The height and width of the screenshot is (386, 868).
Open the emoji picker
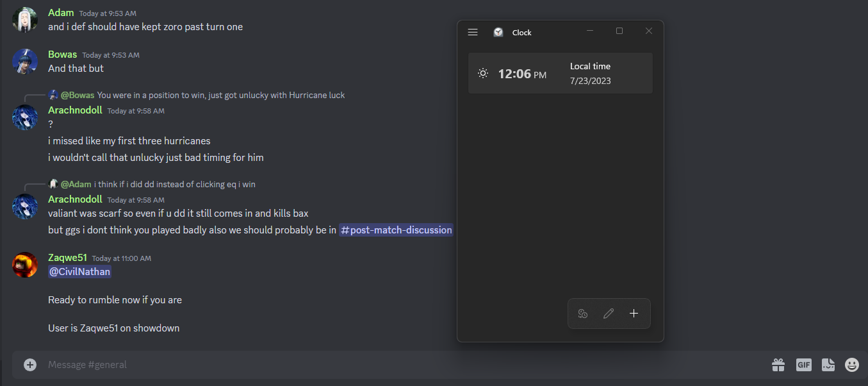(x=852, y=365)
